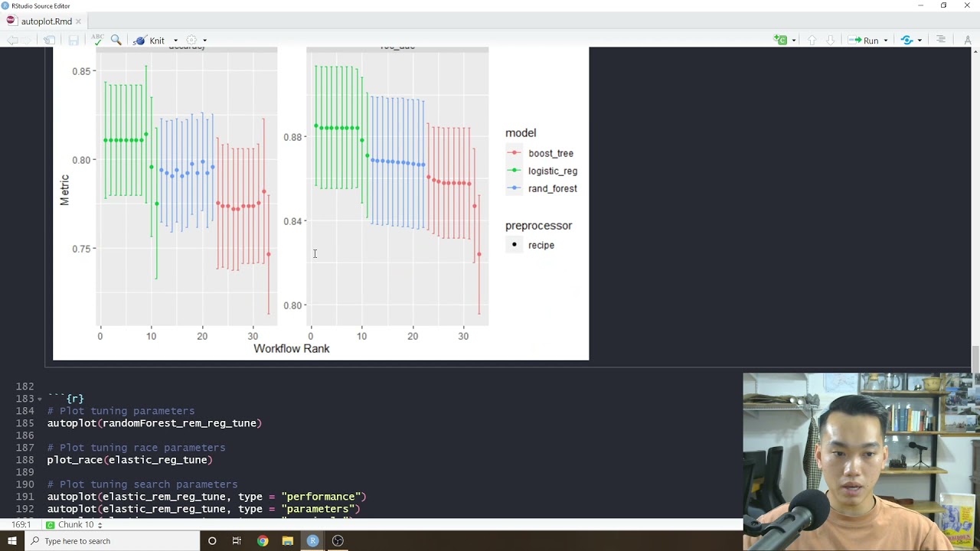Open Cortana from the taskbar
This screenshot has width=980, height=551.
tap(212, 541)
